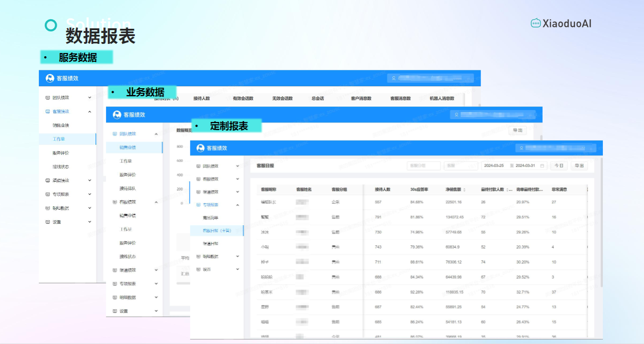Screen dimensions: 644x344
Task: Collapse 团队绩效 chevron in the middle window sidebar
Action: (156, 134)
